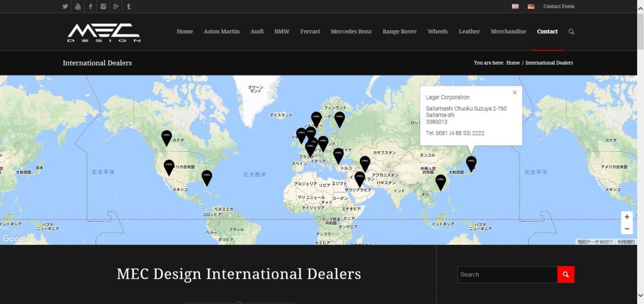Close the Lager Corporation info popup
This screenshot has height=304, width=644.
[514, 93]
